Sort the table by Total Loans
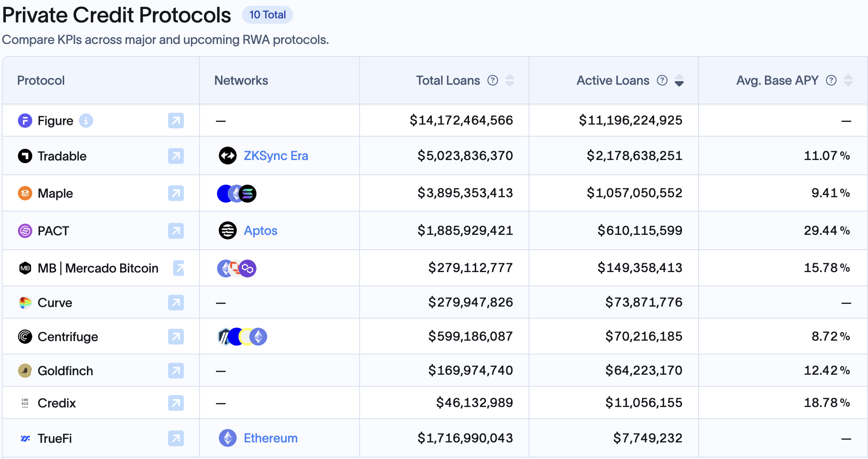 (x=510, y=80)
